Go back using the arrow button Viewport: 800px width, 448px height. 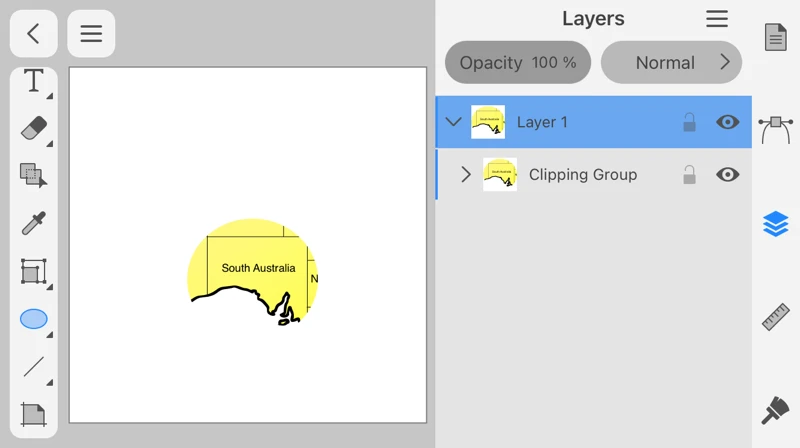[33, 34]
